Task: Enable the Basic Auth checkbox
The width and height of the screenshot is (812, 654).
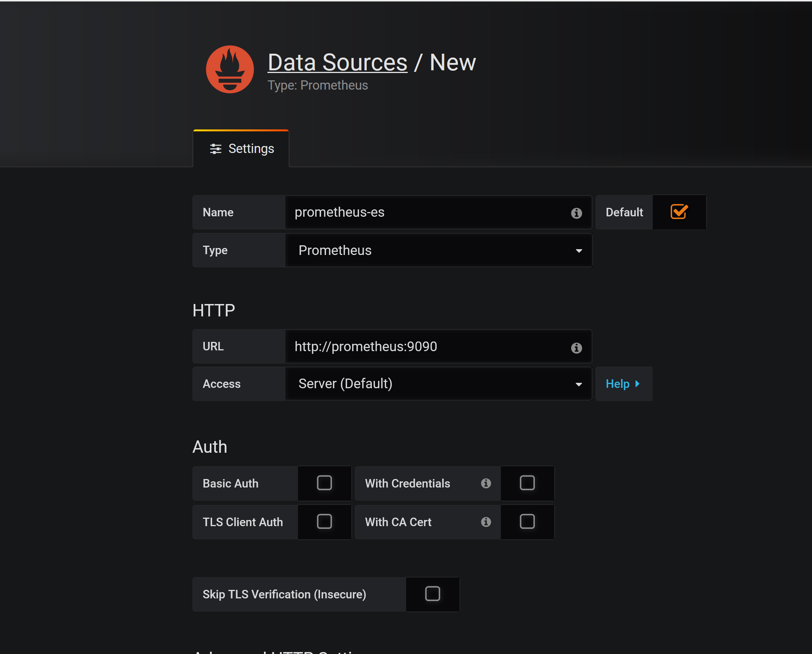Action: [x=324, y=483]
